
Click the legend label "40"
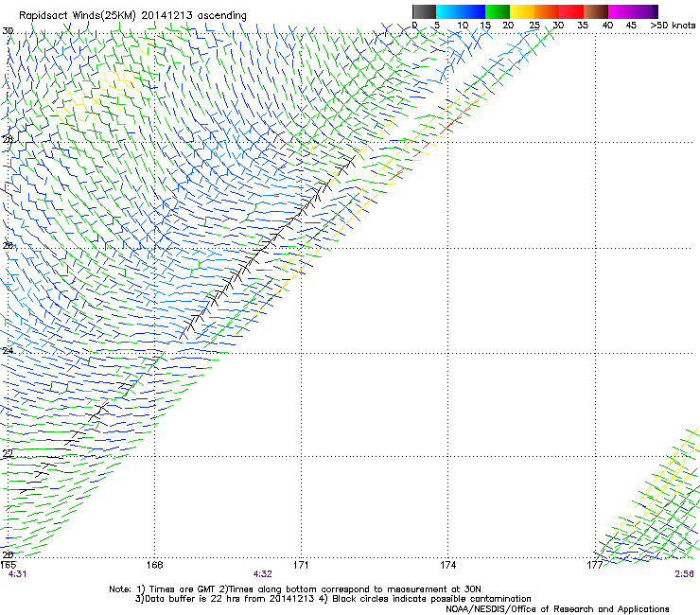(607, 25)
